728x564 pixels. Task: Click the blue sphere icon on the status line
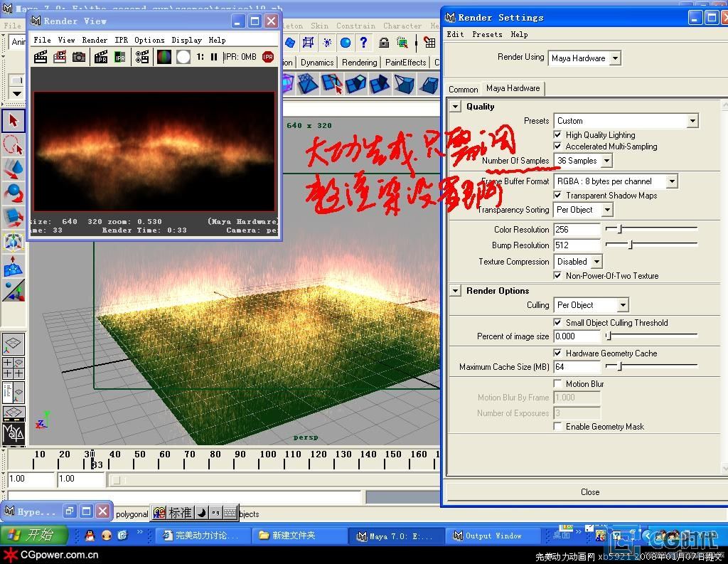(346, 43)
